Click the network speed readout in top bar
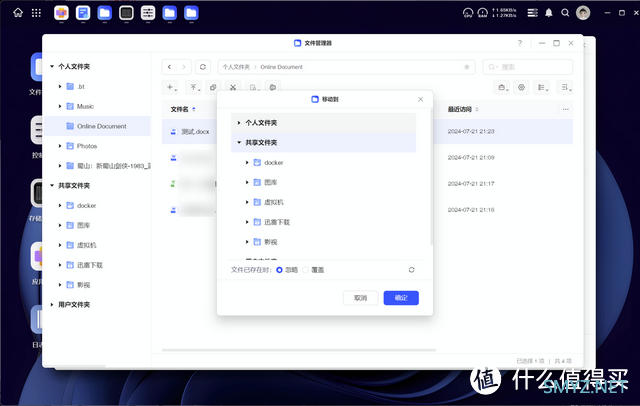This screenshot has width=640, height=406. [504, 13]
